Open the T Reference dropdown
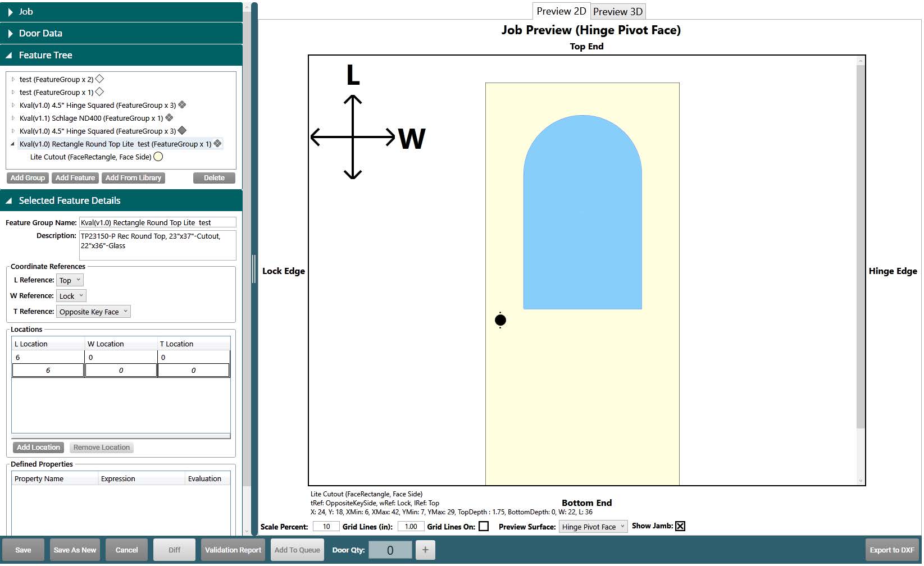 click(x=94, y=312)
